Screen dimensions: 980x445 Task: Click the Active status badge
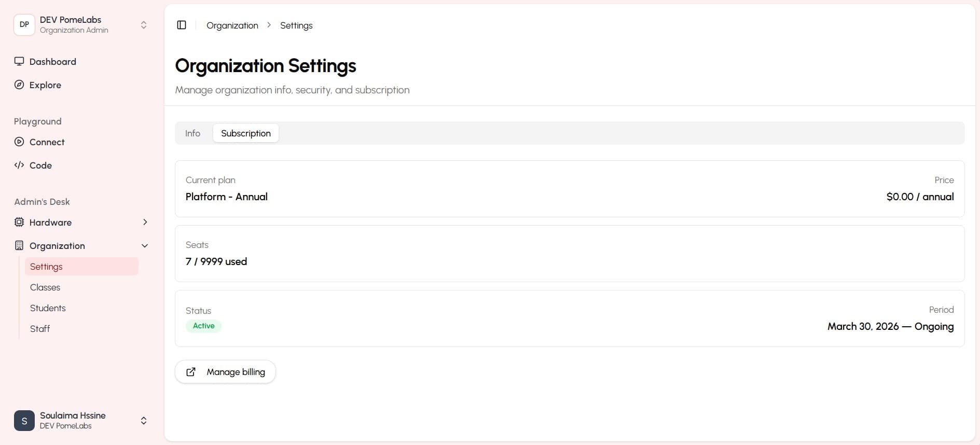pos(203,326)
